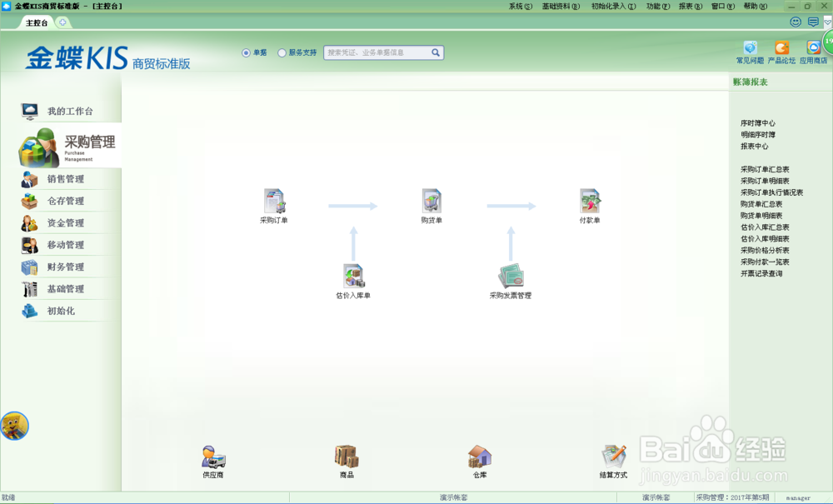
Task: Open the 采购订单汇总表 report link
Action: (x=765, y=169)
